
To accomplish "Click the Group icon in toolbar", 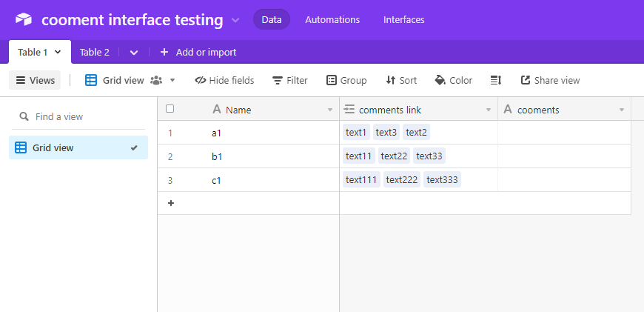I will (x=332, y=80).
